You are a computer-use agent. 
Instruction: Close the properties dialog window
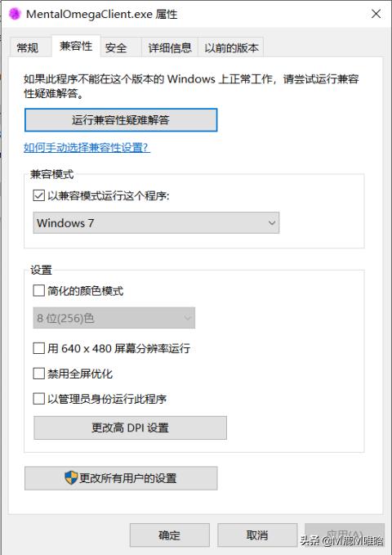coord(376,14)
